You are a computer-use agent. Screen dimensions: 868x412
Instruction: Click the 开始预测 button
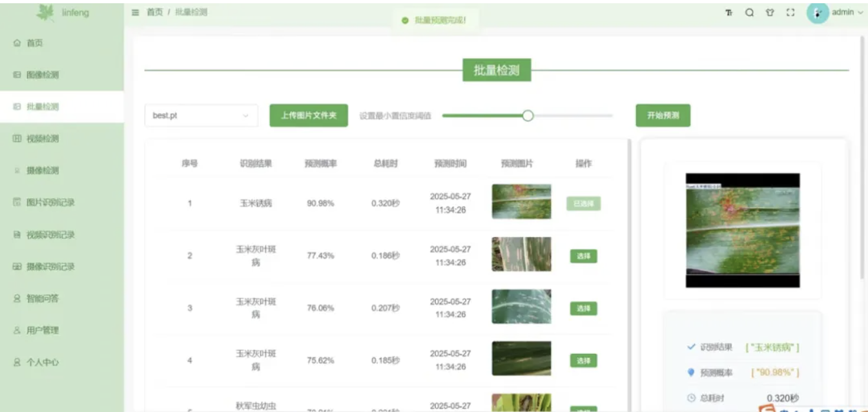(x=663, y=116)
